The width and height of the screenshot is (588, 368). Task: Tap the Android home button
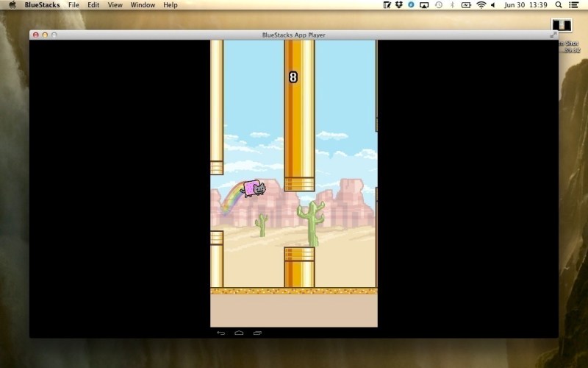coord(239,333)
